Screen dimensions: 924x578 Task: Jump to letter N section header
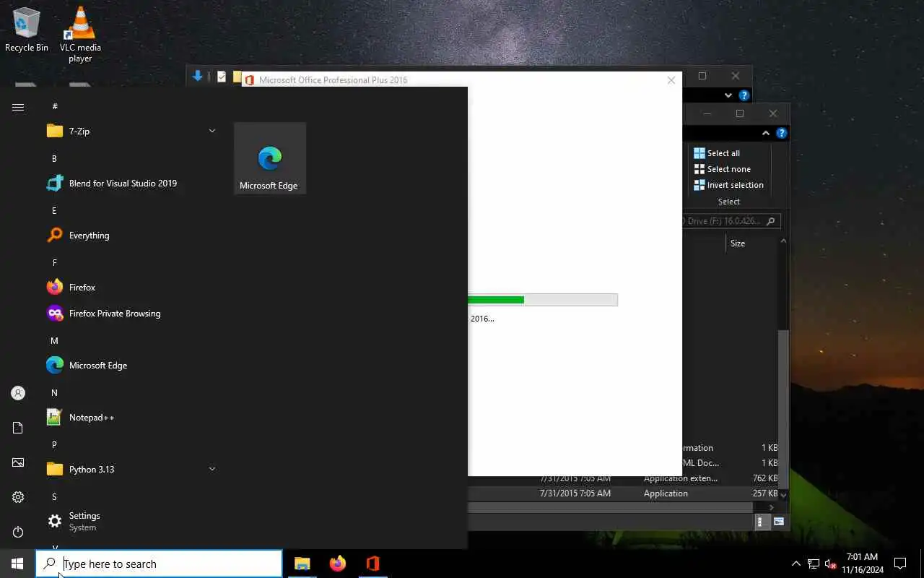click(x=54, y=392)
